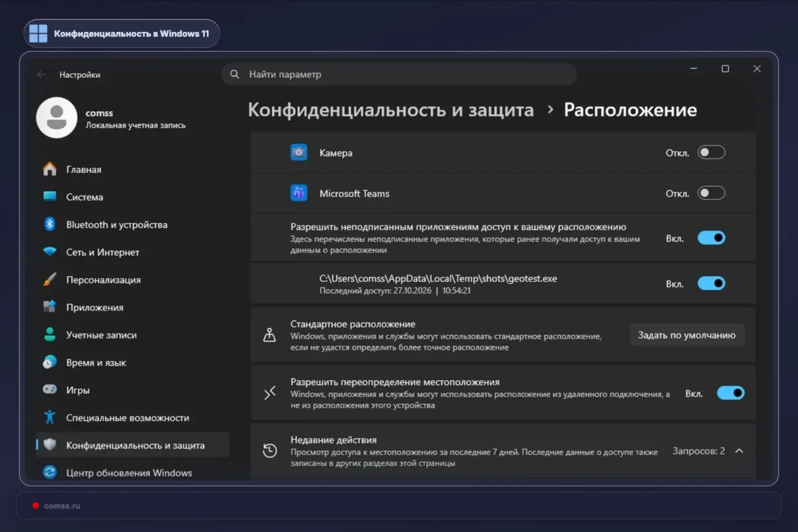Turn on location for Камера
Screen dimensions: 798x532
tap(711, 153)
